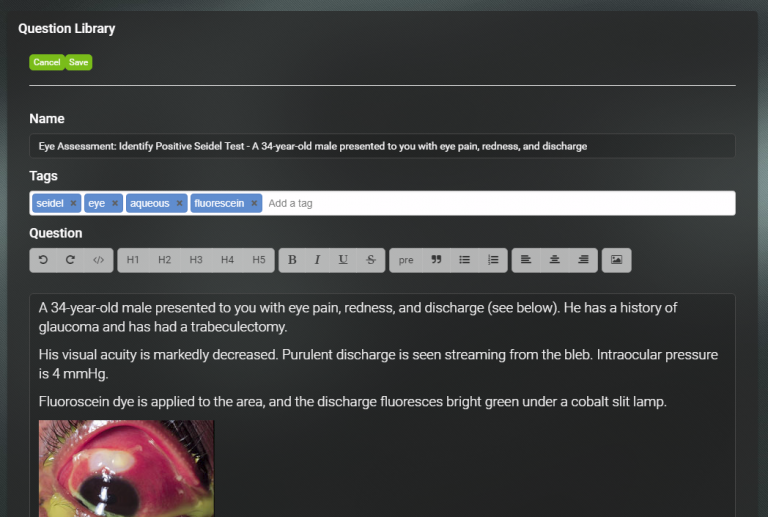Screen dimensions: 768x517
Task: Toggle bold formatting
Action: (x=292, y=260)
